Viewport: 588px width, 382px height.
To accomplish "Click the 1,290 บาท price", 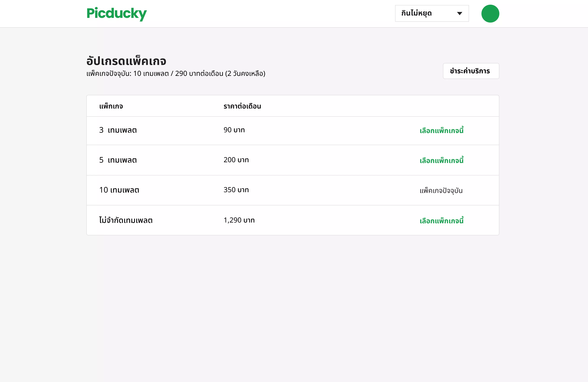I will click(239, 220).
